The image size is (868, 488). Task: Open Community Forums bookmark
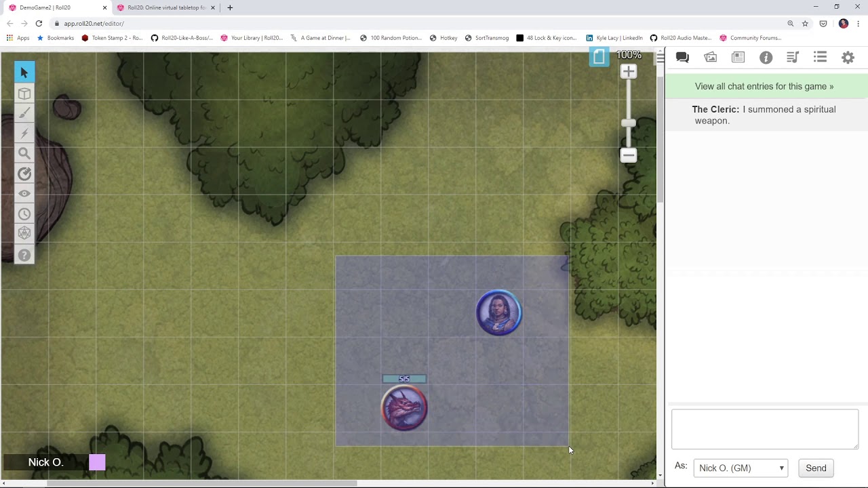(x=751, y=38)
